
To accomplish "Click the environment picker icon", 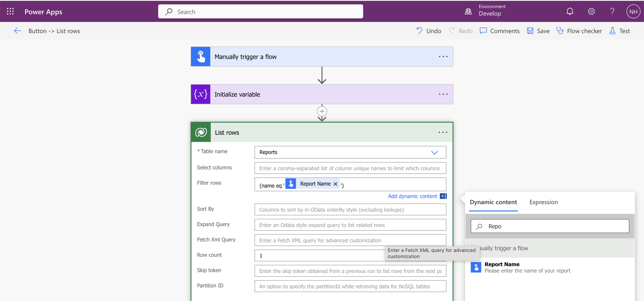I will (x=468, y=11).
